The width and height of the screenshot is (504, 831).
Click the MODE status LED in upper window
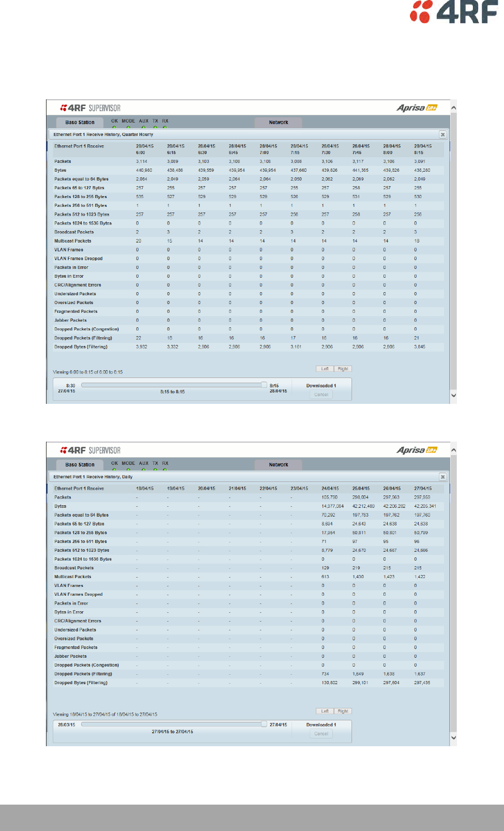[128, 127]
